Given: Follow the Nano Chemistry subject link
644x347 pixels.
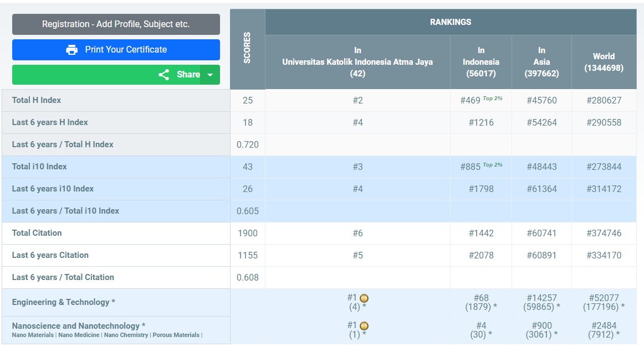Looking at the screenshot, I should (126, 335).
